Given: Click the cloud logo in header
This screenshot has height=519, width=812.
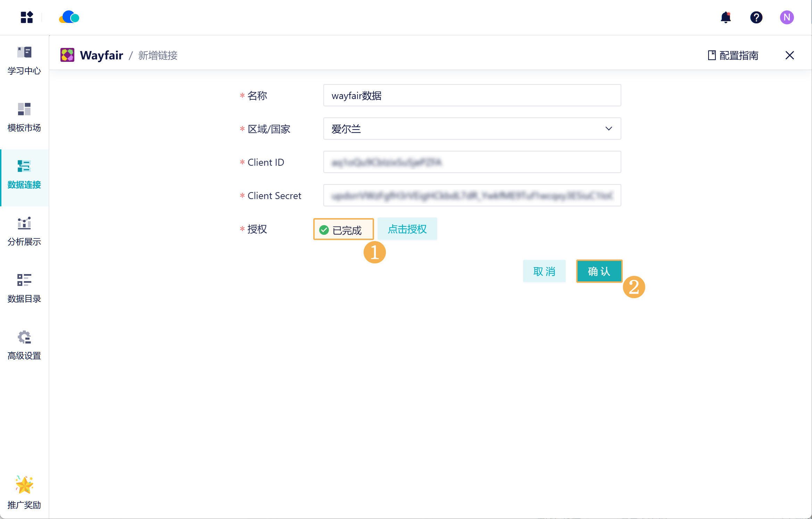Looking at the screenshot, I should pyautogui.click(x=69, y=17).
